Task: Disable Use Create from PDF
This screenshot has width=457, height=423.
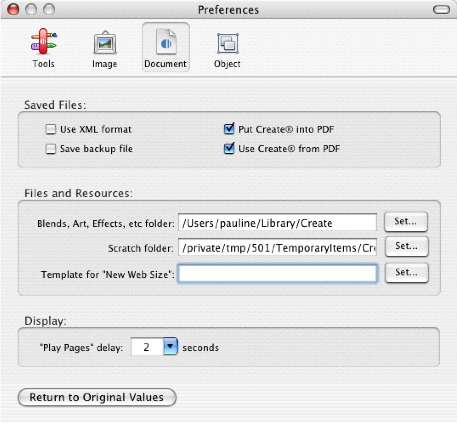Action: 229,148
